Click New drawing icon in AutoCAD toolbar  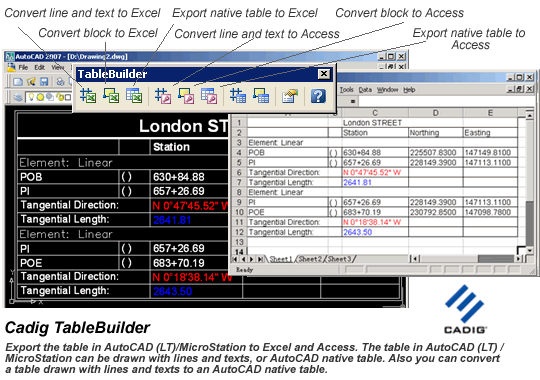click(18, 82)
